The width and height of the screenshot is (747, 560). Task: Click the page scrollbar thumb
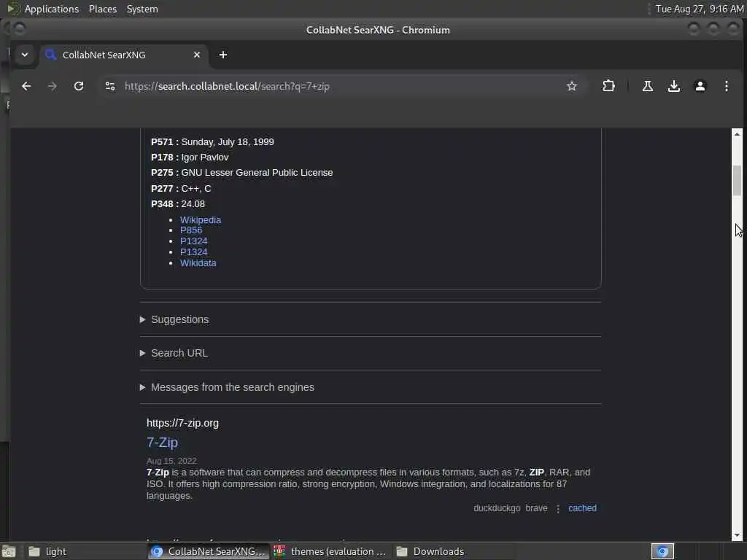pyautogui.click(x=737, y=181)
